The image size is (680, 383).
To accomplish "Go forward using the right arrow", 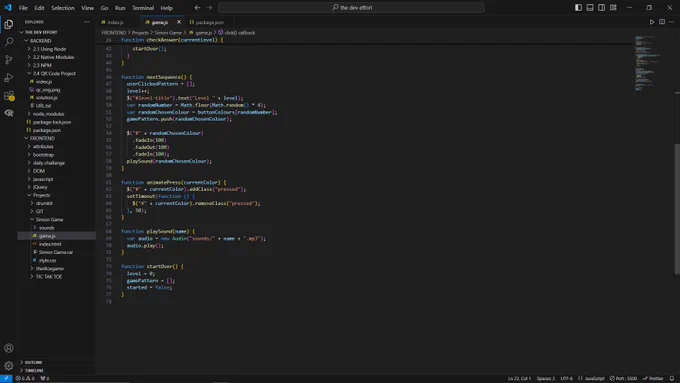I will [x=209, y=7].
